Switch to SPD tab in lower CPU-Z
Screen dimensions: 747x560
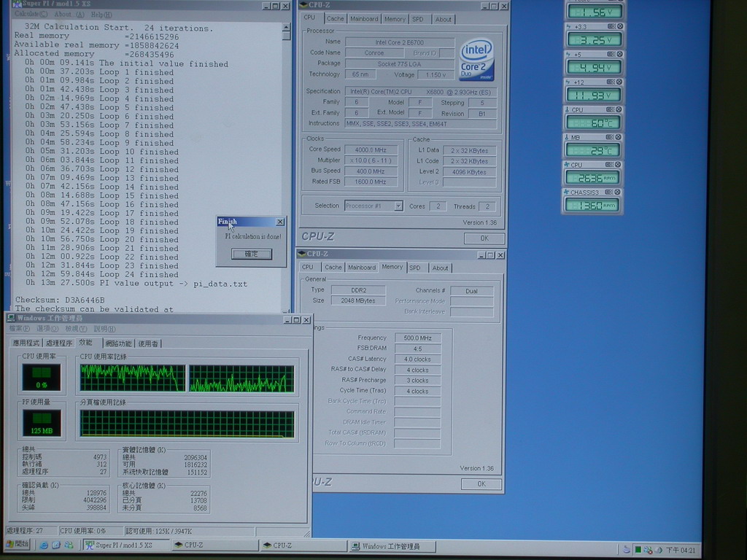[415, 268]
